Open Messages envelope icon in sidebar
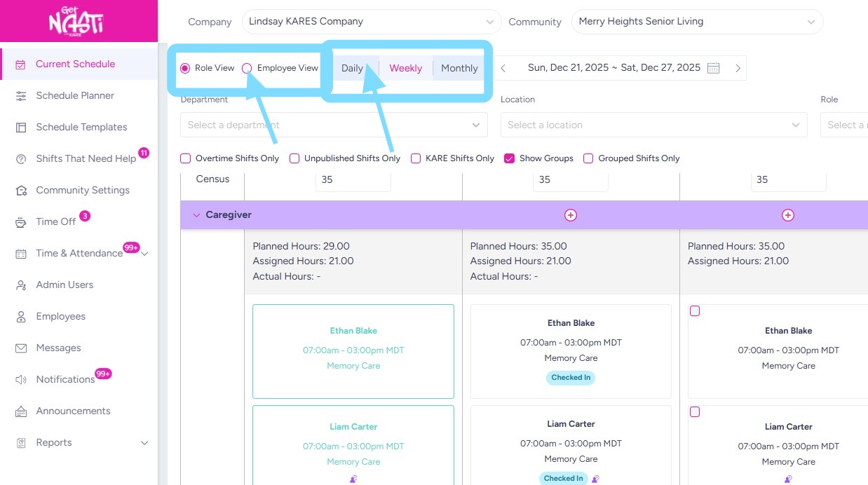This screenshot has height=485, width=868. [x=21, y=348]
